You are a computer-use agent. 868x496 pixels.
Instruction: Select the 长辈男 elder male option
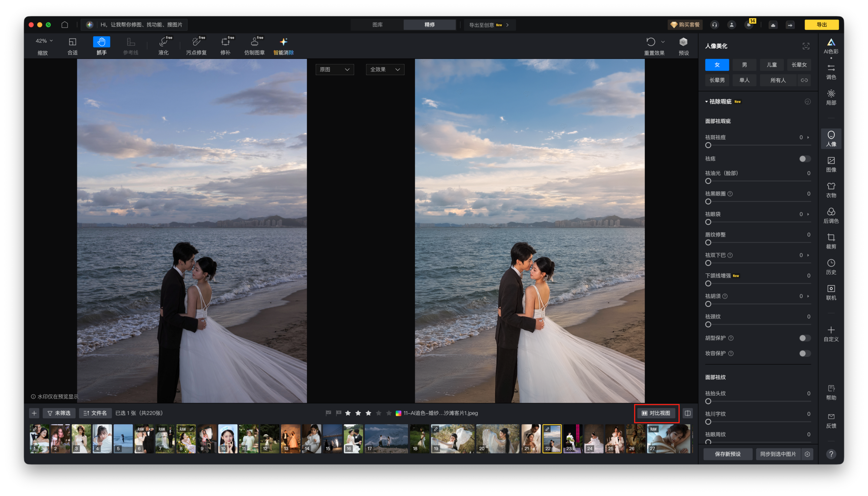(x=717, y=80)
